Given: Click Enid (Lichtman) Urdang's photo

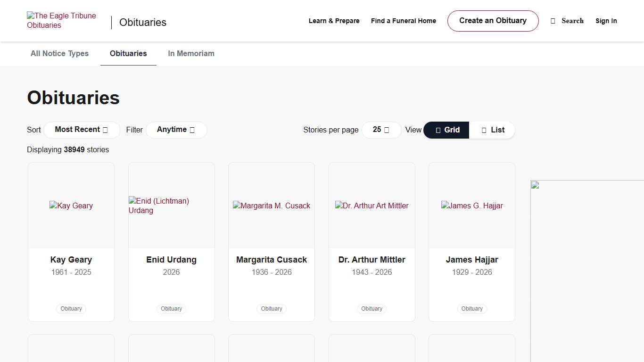Looking at the screenshot, I should [x=171, y=206].
